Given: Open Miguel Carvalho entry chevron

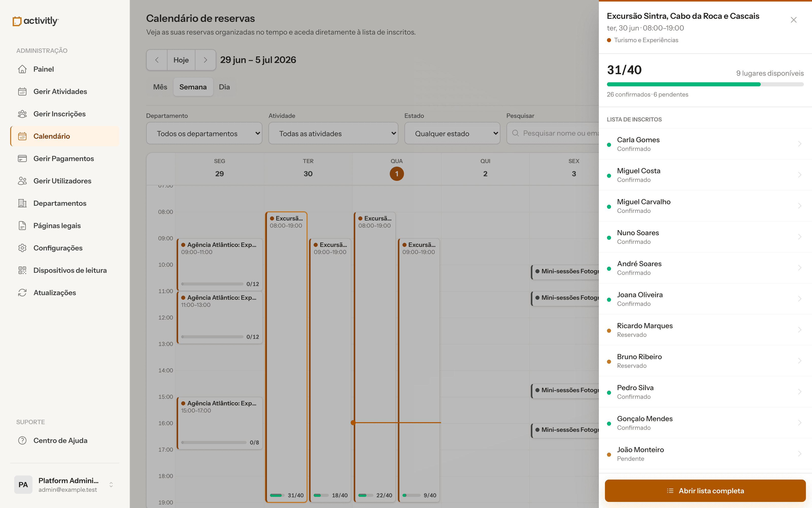Looking at the screenshot, I should 800,206.
